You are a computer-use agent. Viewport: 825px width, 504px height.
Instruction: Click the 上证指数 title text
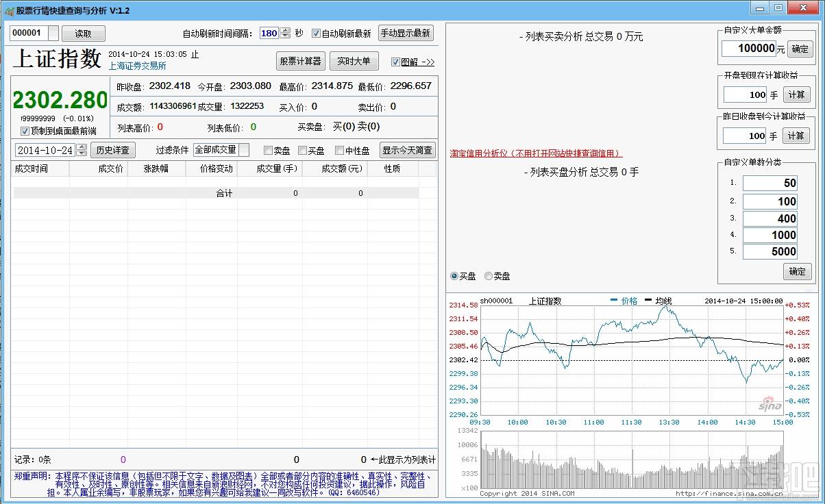tap(57, 59)
